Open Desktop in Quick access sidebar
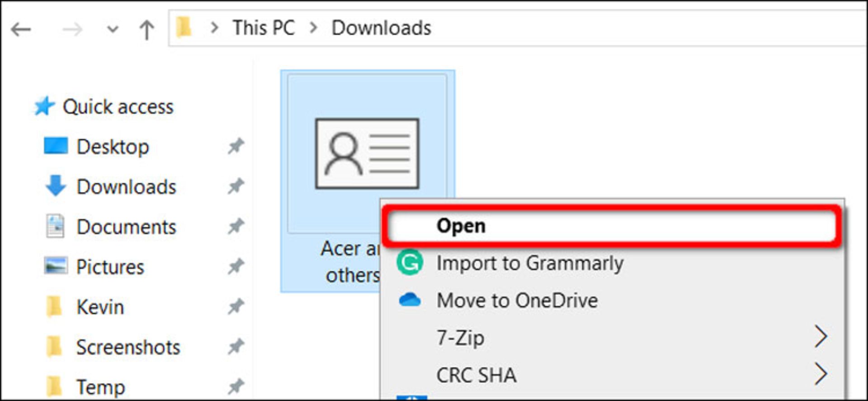868x401 pixels. coord(113,147)
